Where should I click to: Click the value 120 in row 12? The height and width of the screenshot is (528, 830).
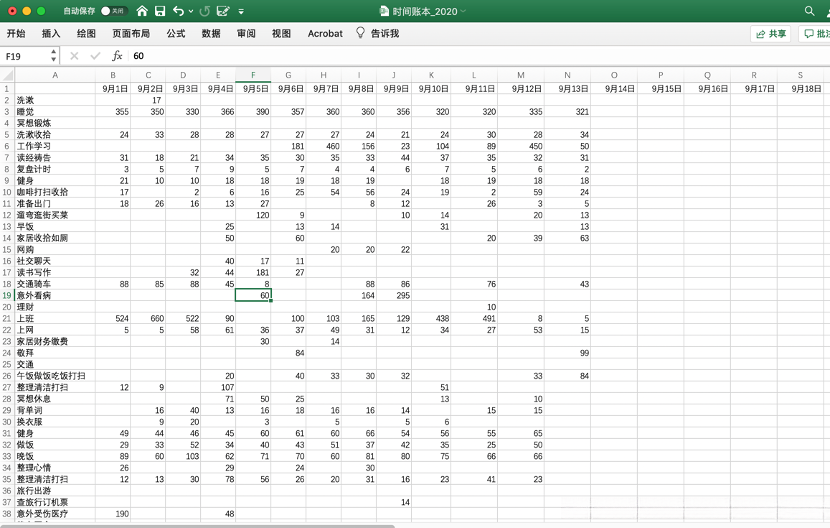click(x=263, y=215)
